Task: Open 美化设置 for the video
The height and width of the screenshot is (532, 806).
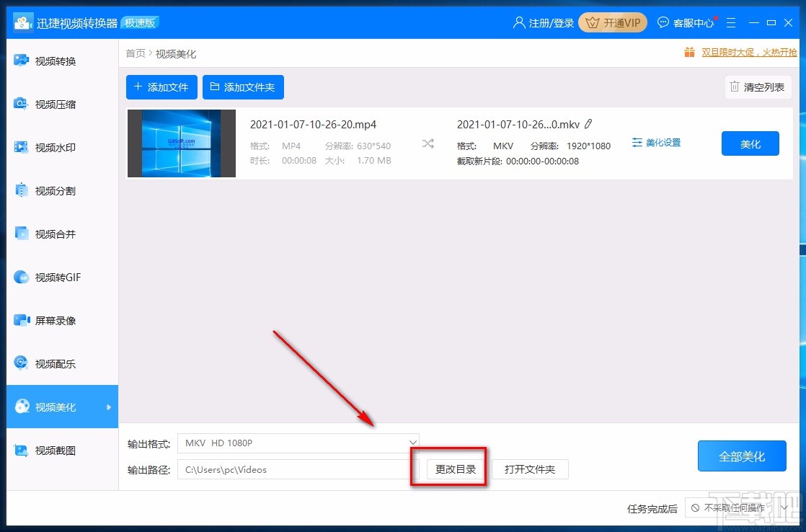Action: coord(655,142)
